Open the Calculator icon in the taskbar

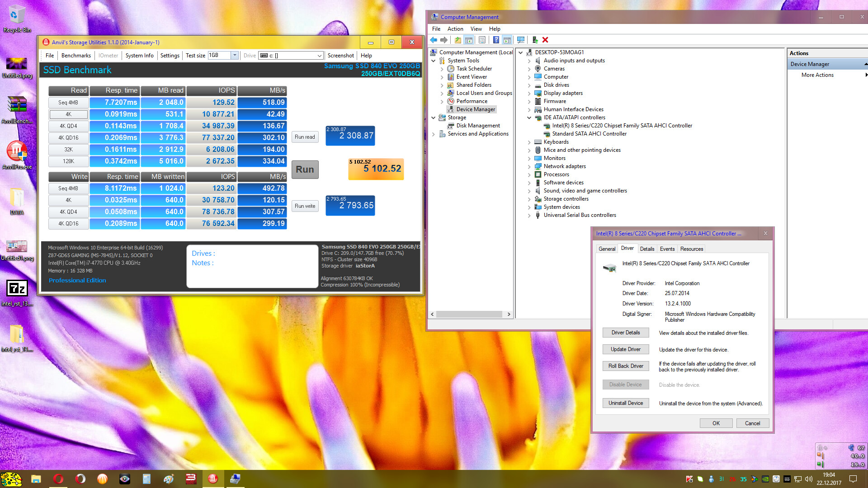146,479
